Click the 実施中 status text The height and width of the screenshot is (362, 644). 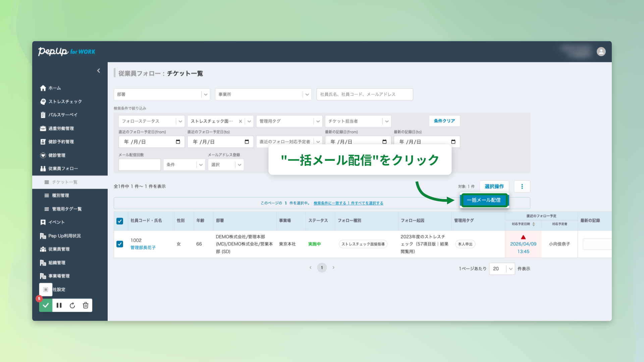pyautogui.click(x=314, y=244)
